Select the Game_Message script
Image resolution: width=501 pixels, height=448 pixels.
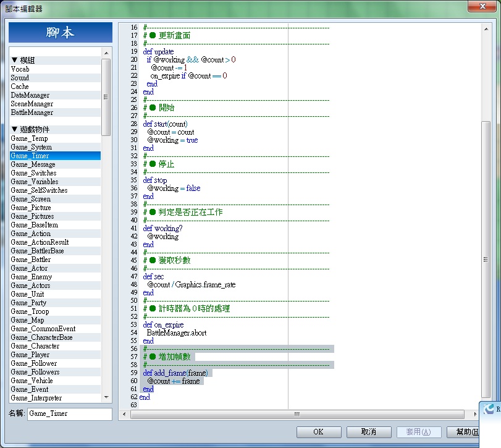click(x=55, y=164)
